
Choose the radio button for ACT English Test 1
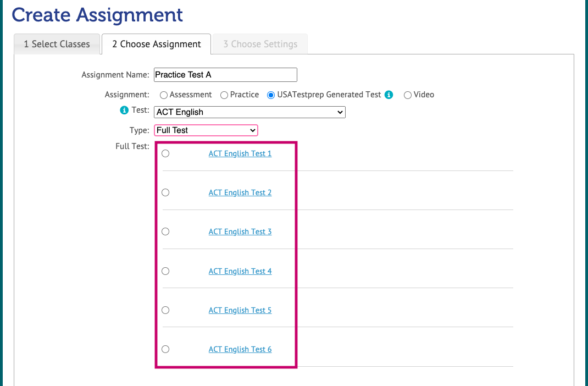[165, 153]
